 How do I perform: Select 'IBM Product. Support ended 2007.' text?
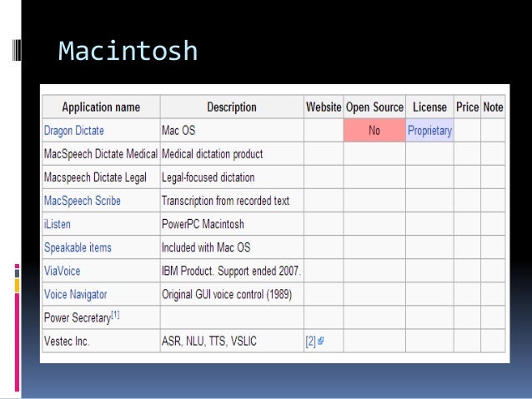pyautogui.click(x=231, y=271)
